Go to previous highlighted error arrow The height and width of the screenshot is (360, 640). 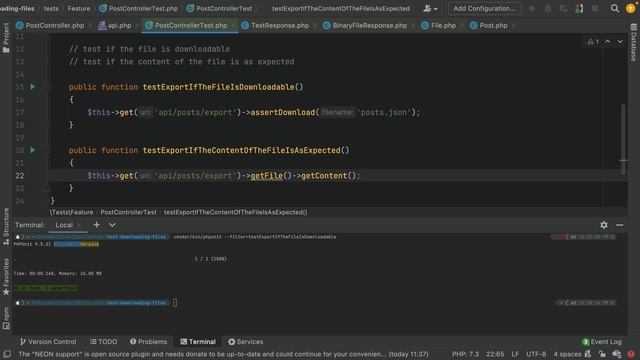[607, 41]
